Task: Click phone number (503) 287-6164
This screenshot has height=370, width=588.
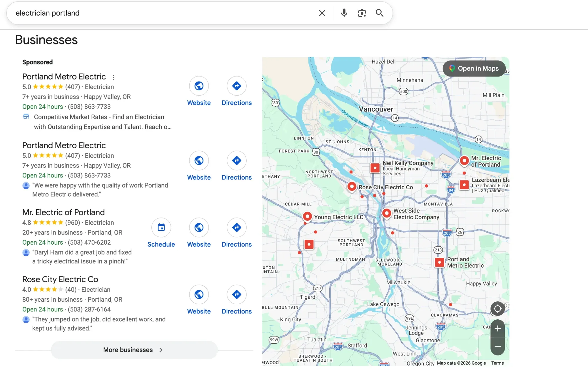Action: tap(89, 309)
